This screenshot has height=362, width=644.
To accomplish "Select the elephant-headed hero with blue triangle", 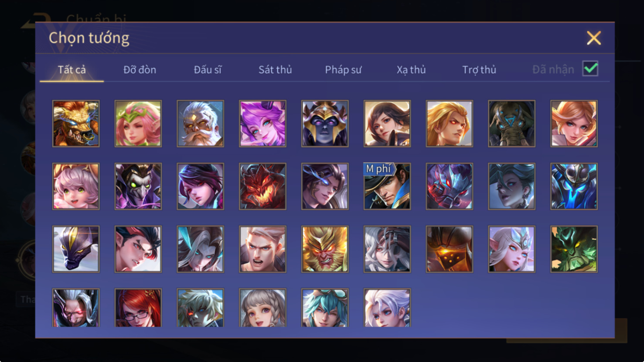I will click(511, 124).
